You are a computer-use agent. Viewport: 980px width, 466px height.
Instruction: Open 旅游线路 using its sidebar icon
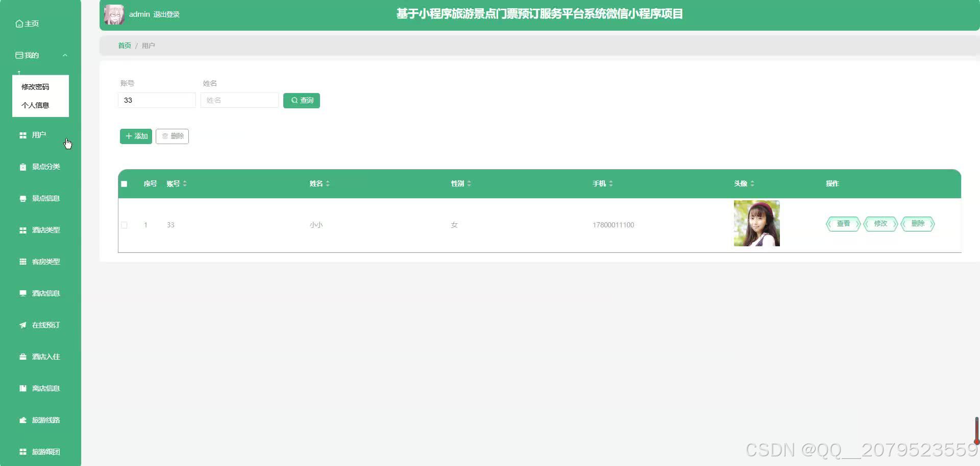click(22, 420)
